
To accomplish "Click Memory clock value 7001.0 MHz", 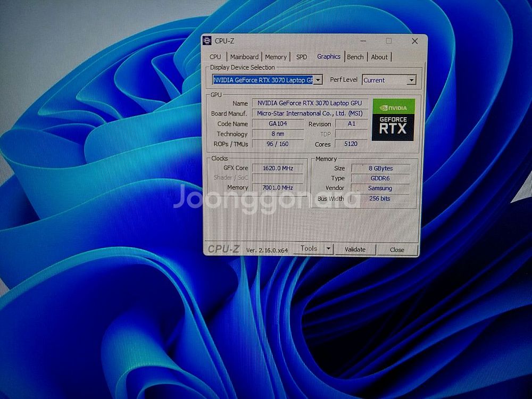I will pos(278,188).
